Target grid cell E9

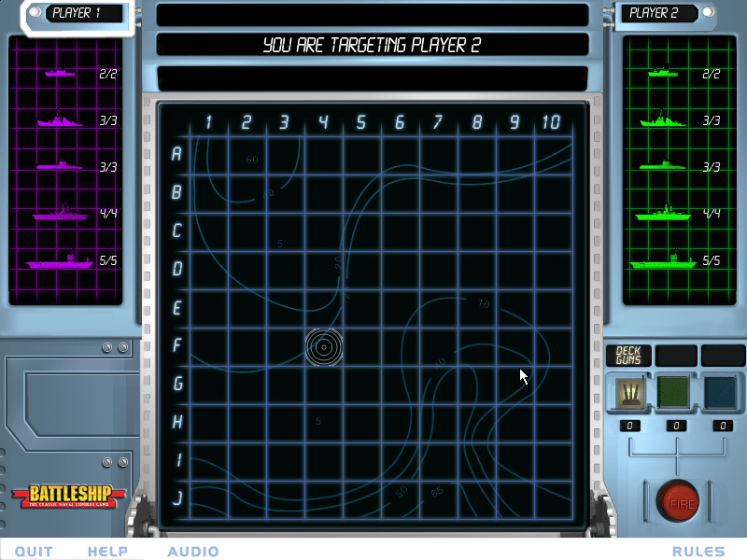point(515,309)
